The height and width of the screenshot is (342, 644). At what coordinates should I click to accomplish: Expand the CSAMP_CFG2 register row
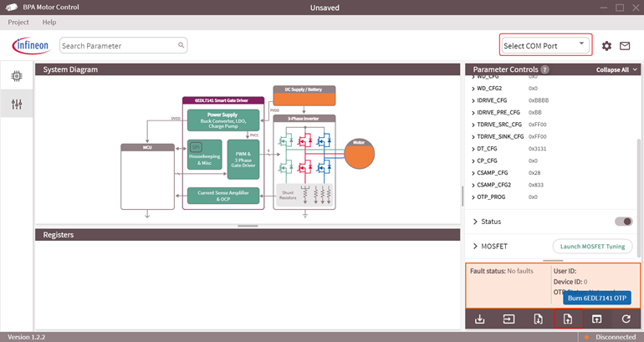[473, 185]
